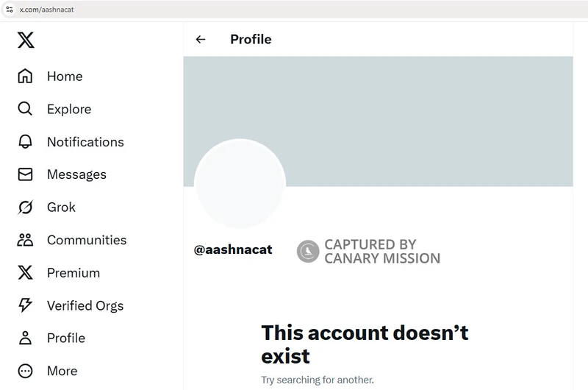Image resolution: width=588 pixels, height=390 pixels.
Task: Click the Notifications bell icon
Action: click(x=26, y=142)
